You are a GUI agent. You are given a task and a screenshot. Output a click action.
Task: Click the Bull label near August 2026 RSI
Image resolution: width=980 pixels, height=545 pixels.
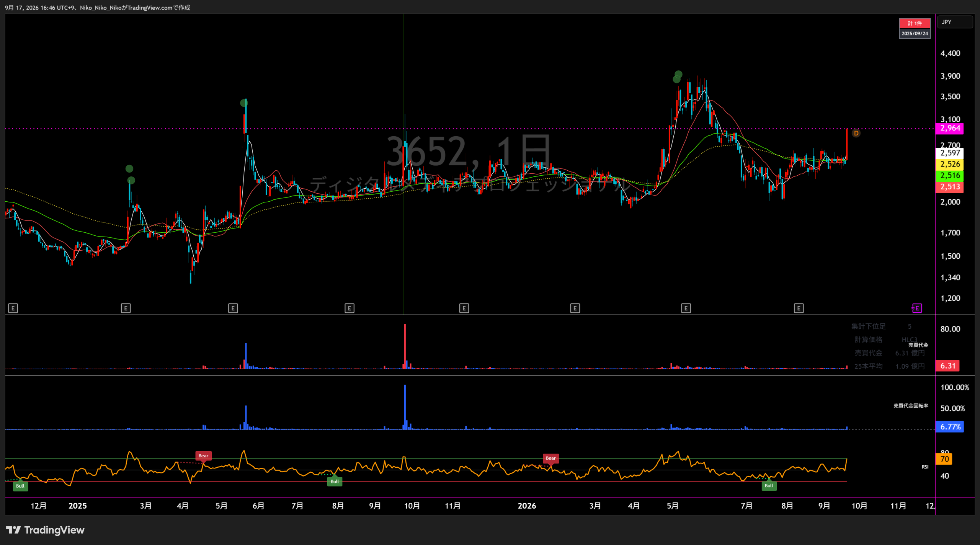coord(769,486)
